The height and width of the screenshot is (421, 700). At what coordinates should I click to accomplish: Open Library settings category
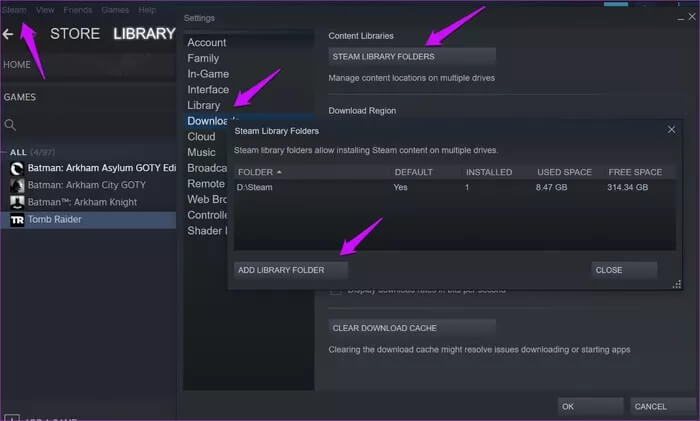click(204, 105)
